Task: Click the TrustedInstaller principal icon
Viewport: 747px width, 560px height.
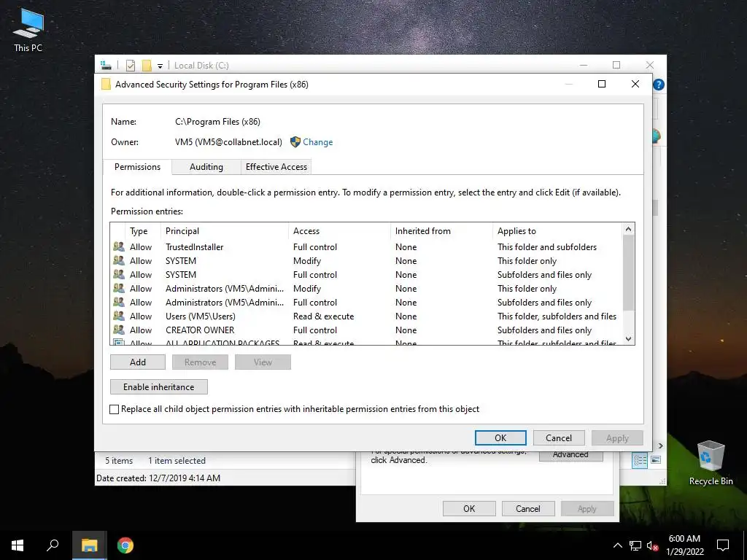Action: pyautogui.click(x=119, y=246)
